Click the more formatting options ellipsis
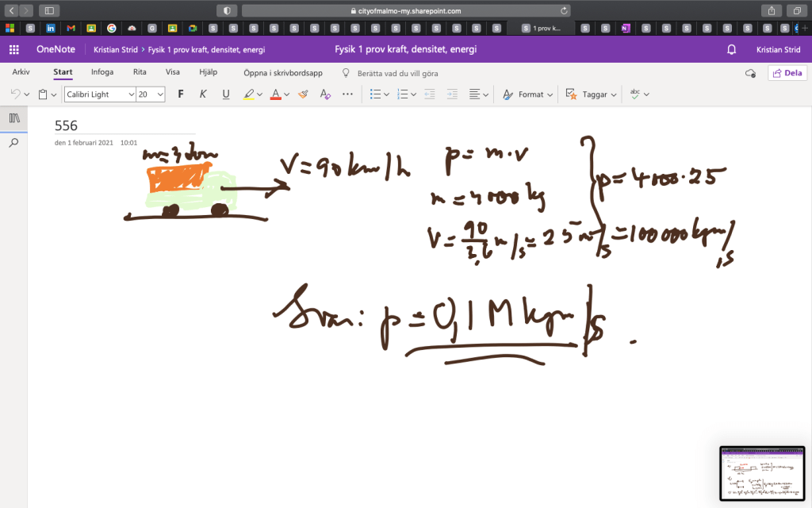The height and width of the screenshot is (508, 812). 347,94
